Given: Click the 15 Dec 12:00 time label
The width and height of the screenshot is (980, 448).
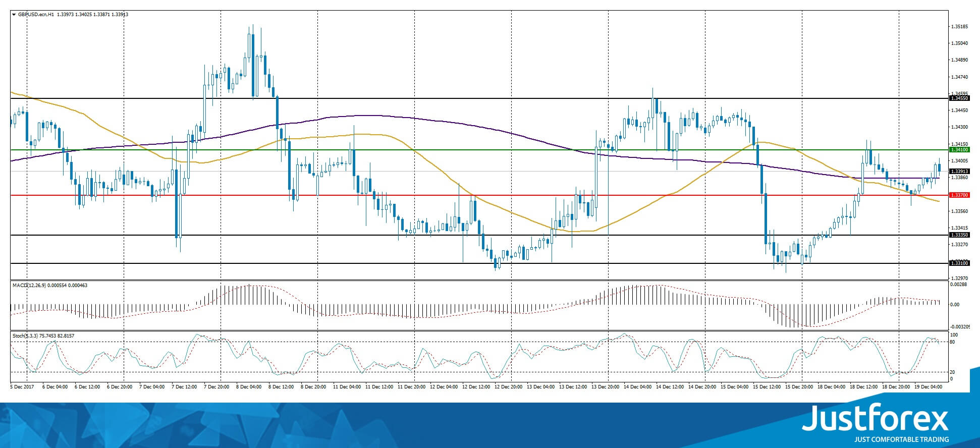Looking at the screenshot, I should pyautogui.click(x=767, y=387).
